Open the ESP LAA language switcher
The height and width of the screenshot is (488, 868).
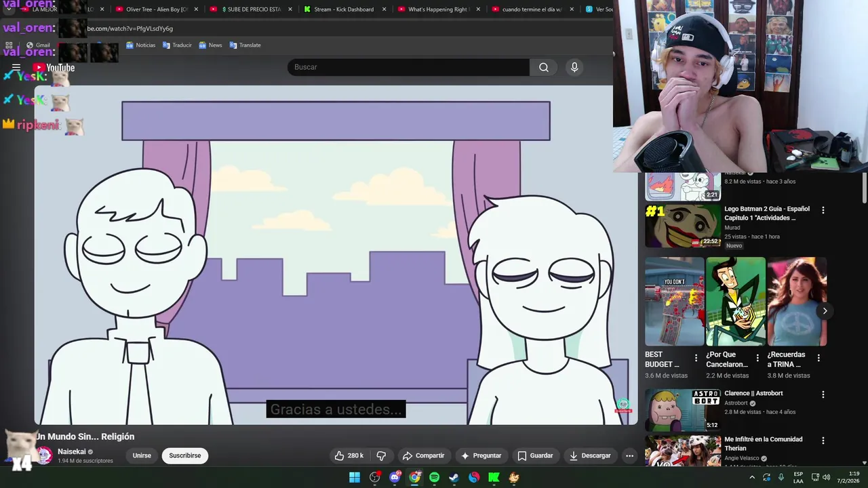[x=798, y=477]
